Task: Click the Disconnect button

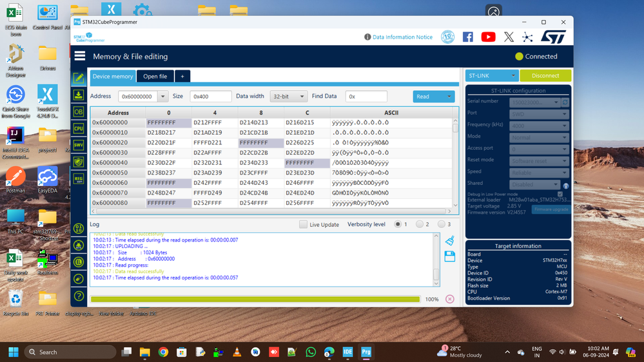Action: coord(545,75)
